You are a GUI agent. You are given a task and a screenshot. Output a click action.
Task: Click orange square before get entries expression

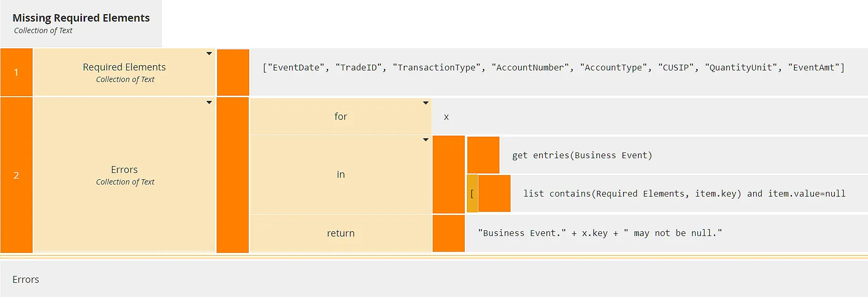click(x=483, y=155)
